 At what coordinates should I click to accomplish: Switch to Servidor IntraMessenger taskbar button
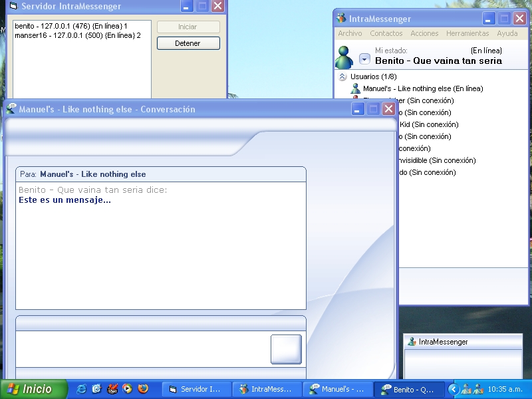tap(197, 389)
